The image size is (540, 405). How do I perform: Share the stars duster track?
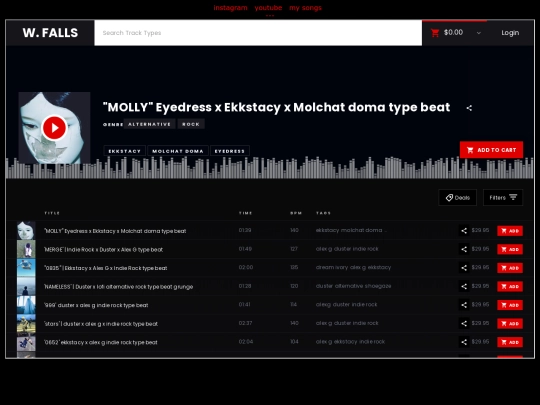pyautogui.click(x=464, y=323)
